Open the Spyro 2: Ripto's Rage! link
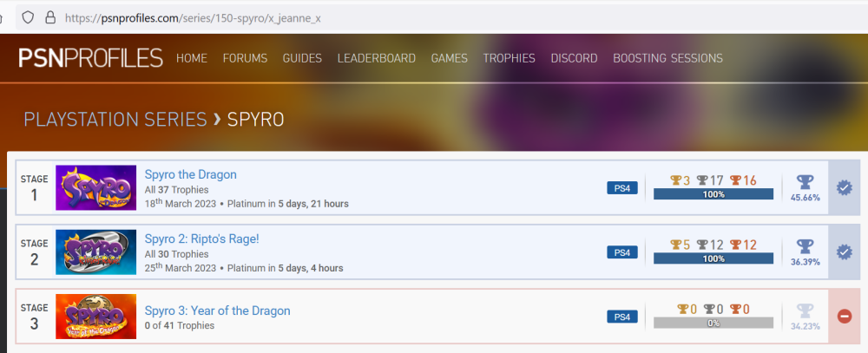 pos(201,239)
